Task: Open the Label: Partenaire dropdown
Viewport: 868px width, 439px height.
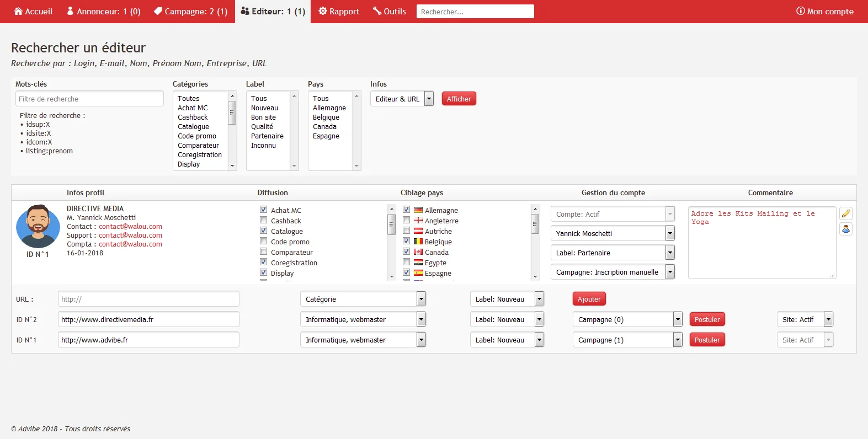Action: pos(613,253)
